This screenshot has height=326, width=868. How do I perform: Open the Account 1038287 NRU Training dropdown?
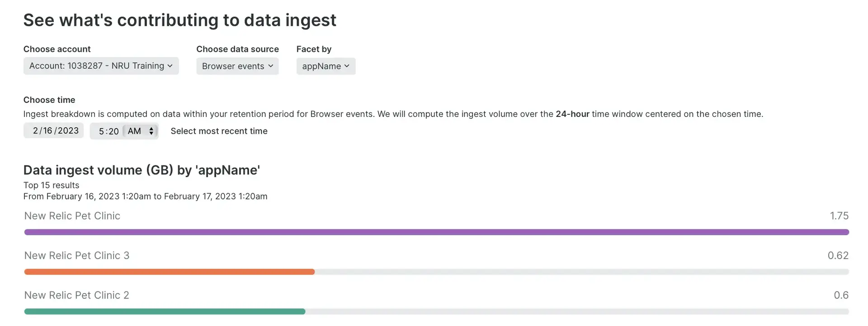click(x=101, y=66)
